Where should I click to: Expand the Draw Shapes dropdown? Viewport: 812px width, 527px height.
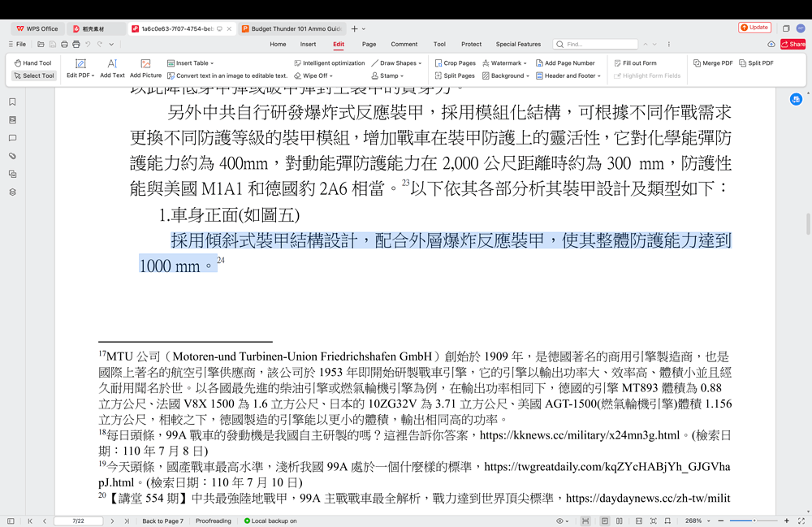(397, 63)
